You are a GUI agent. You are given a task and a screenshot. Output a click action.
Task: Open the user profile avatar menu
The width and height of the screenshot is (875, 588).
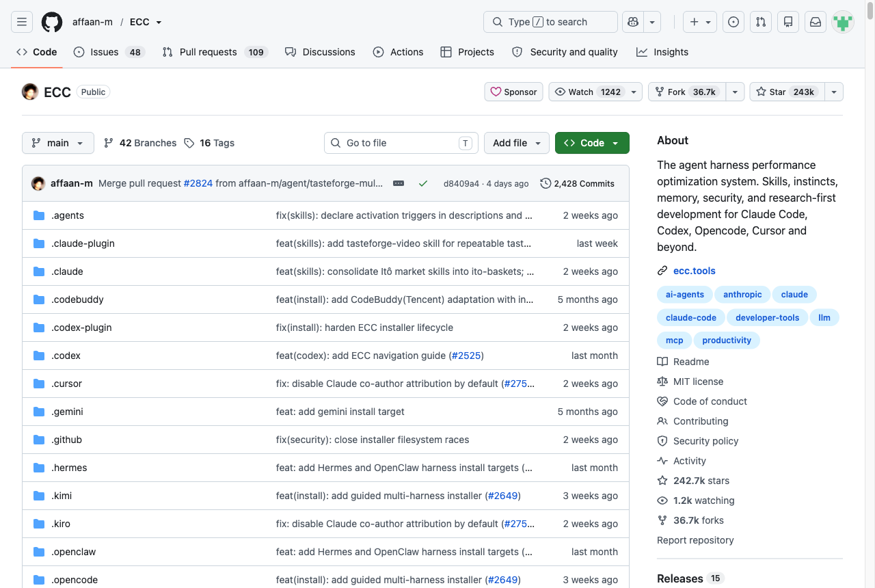click(843, 22)
